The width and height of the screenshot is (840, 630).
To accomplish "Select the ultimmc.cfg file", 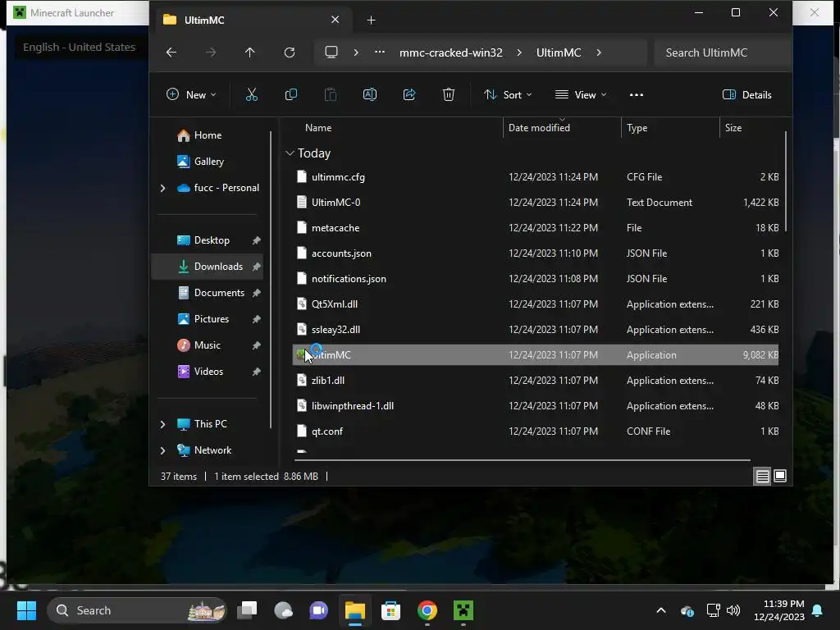I will (536, 177).
